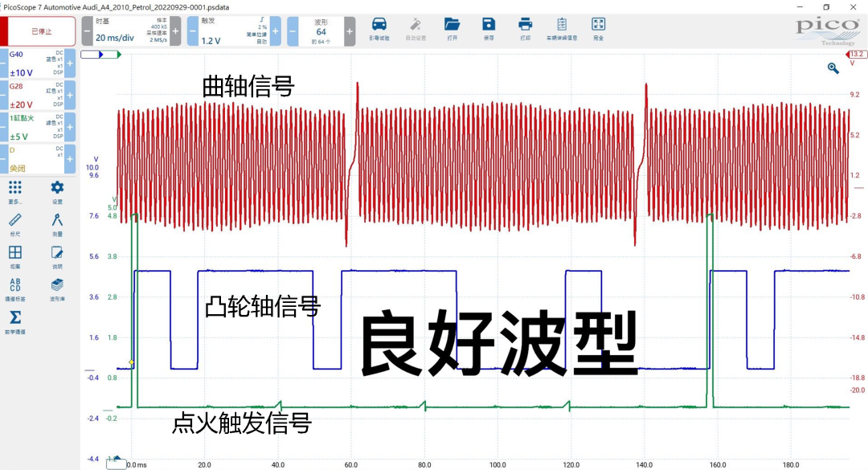This screenshot has height=470, width=868.
Task: Decrease the 1.2 V trigger level
Action: (x=193, y=31)
